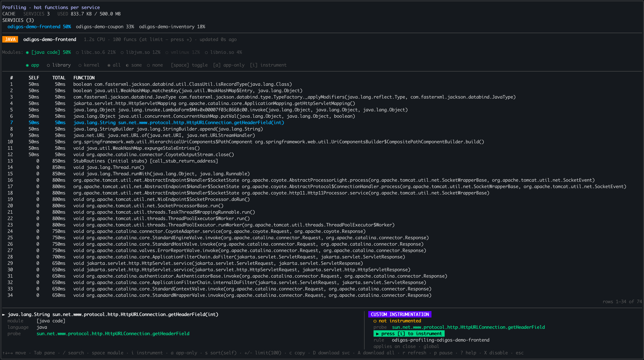
Task: Click A download all footer shortcut
Action: (x=376, y=353)
